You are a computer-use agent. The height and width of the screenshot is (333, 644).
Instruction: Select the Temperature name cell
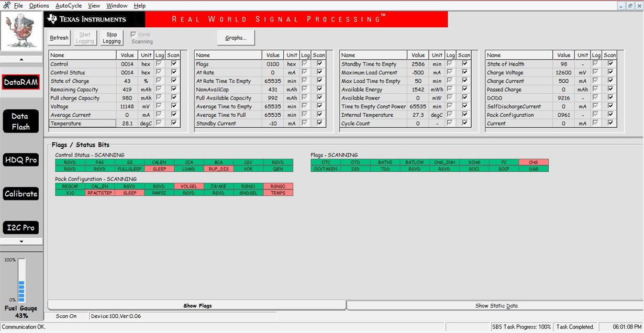[82, 124]
